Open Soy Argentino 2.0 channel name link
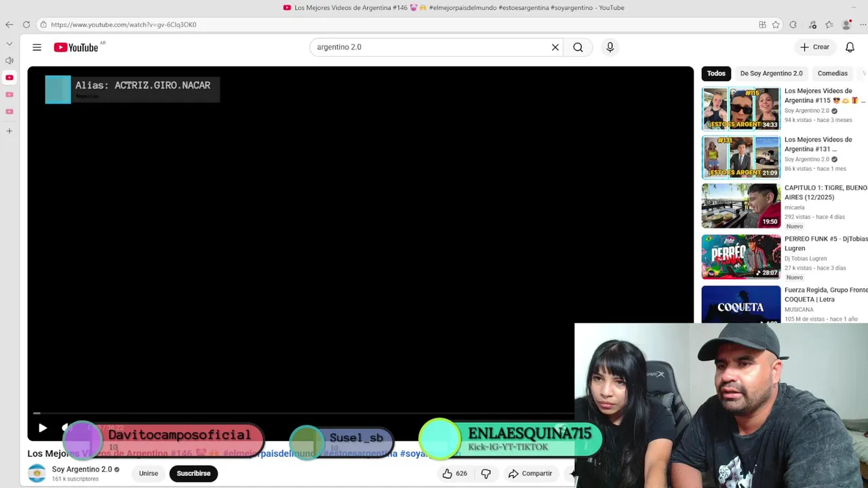868x488 pixels. (x=82, y=469)
